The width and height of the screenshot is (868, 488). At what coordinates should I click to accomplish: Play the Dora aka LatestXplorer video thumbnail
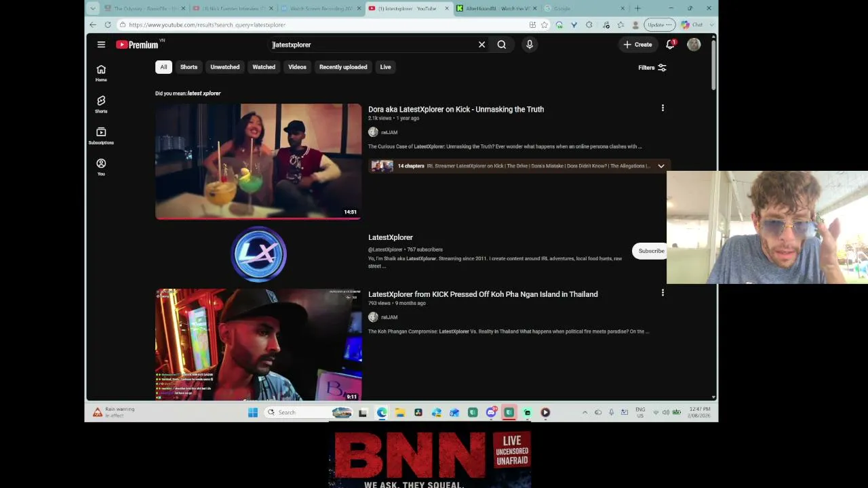(258, 161)
